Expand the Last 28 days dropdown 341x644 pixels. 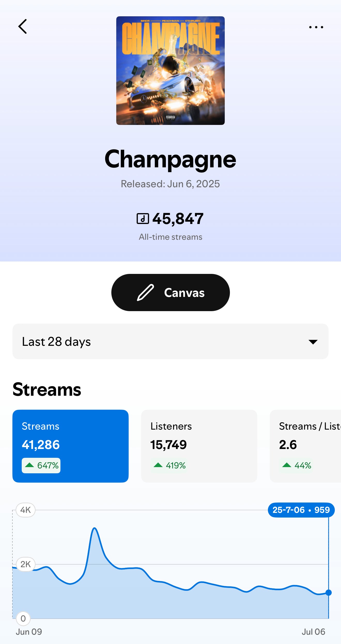tap(170, 341)
